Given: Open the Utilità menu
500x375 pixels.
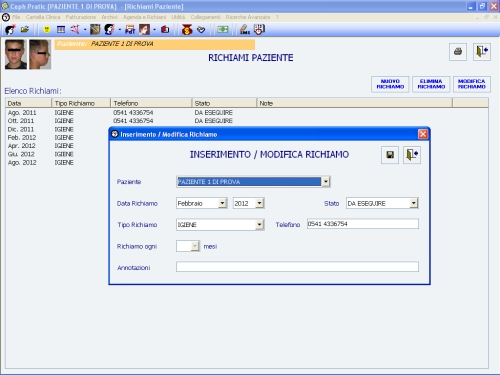Looking at the screenshot, I should [178, 17].
